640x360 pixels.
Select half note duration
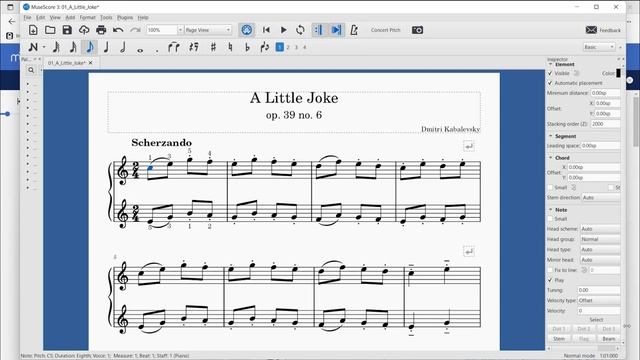pos(123,47)
